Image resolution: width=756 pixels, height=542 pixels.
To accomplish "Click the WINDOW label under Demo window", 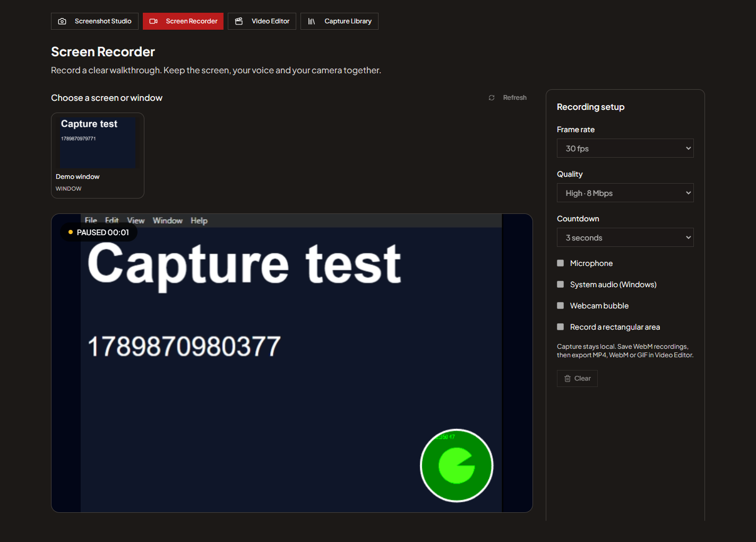I will (68, 188).
